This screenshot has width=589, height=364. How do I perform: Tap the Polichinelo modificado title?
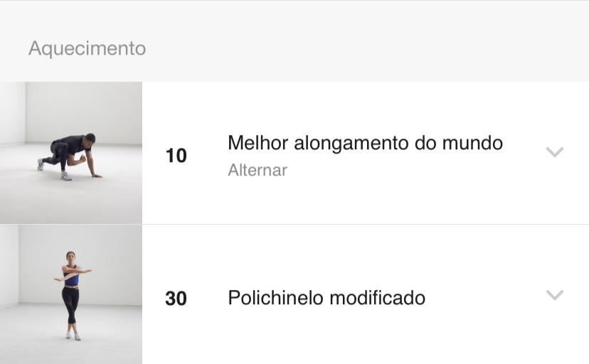tap(327, 298)
